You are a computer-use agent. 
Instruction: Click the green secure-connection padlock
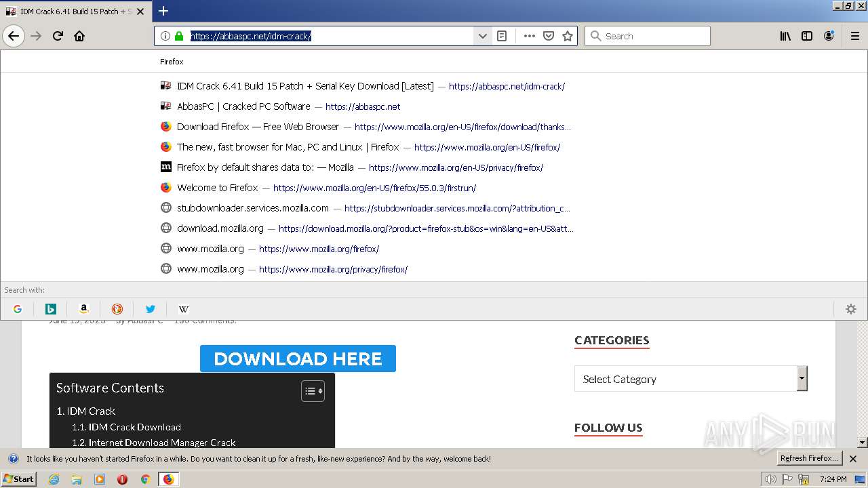[179, 36]
